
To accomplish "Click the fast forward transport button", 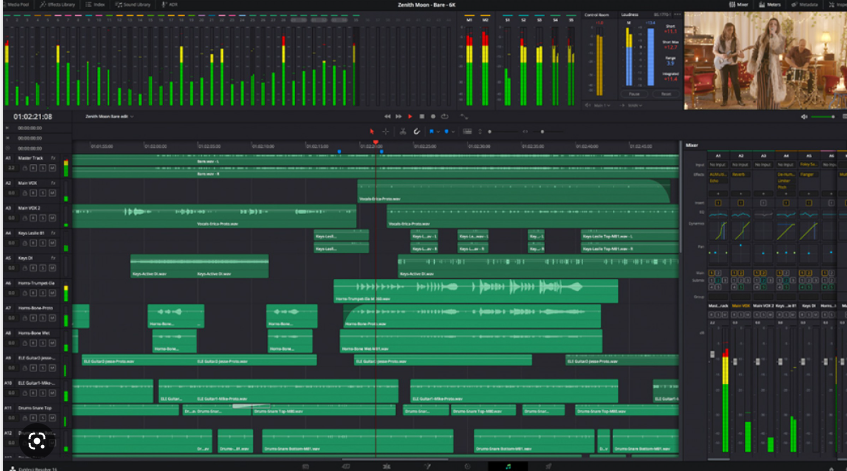I will click(x=399, y=117).
